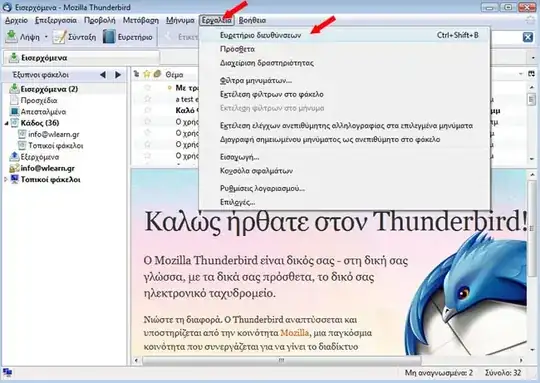This screenshot has height=383, width=540.
Task: Sort by the Θέμα column header
Action: pos(174,74)
